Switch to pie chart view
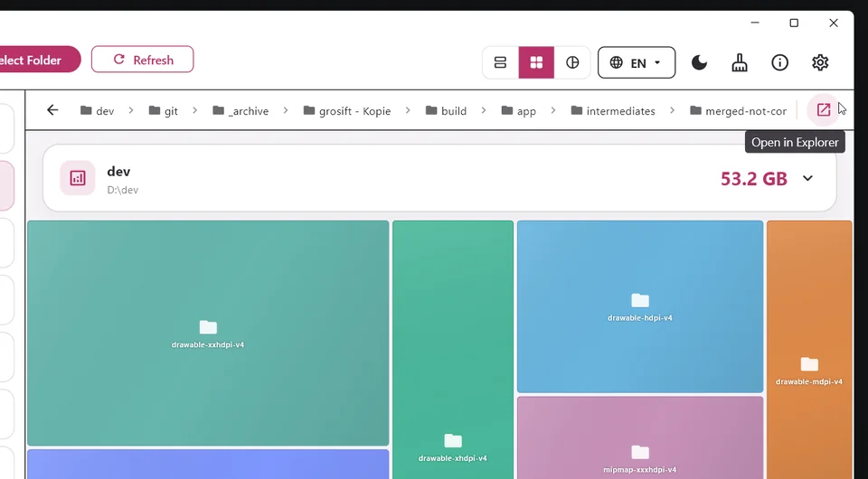The height and width of the screenshot is (479, 868). coord(572,62)
